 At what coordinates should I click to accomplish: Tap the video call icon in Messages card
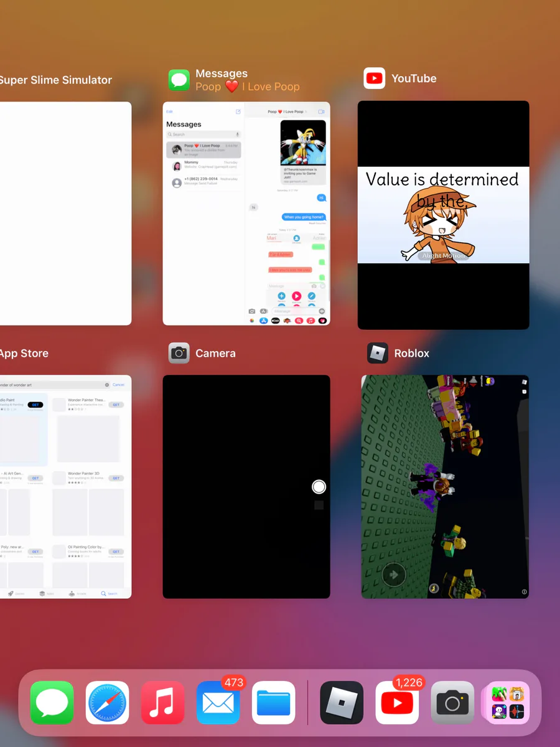coord(322,111)
